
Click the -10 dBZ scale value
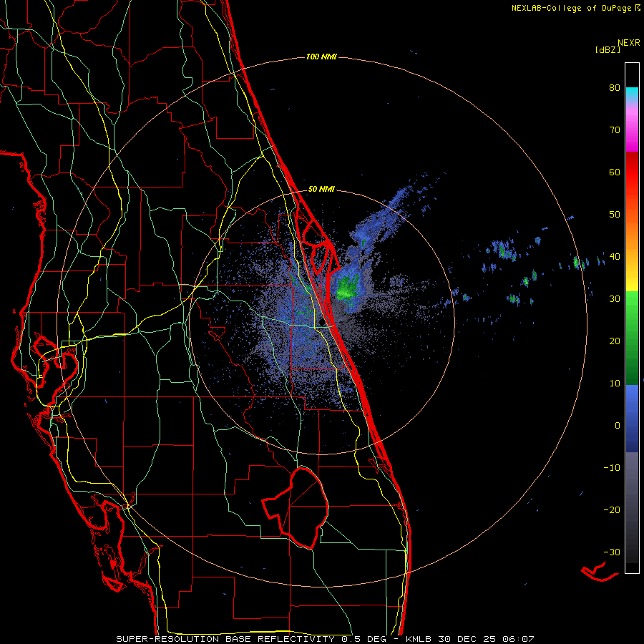612,467
